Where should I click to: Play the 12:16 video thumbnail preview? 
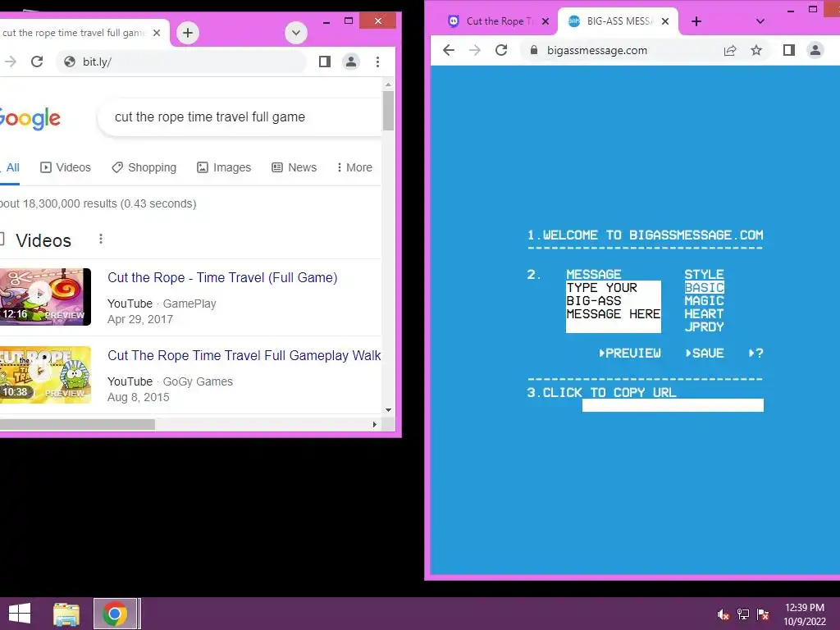[46, 297]
